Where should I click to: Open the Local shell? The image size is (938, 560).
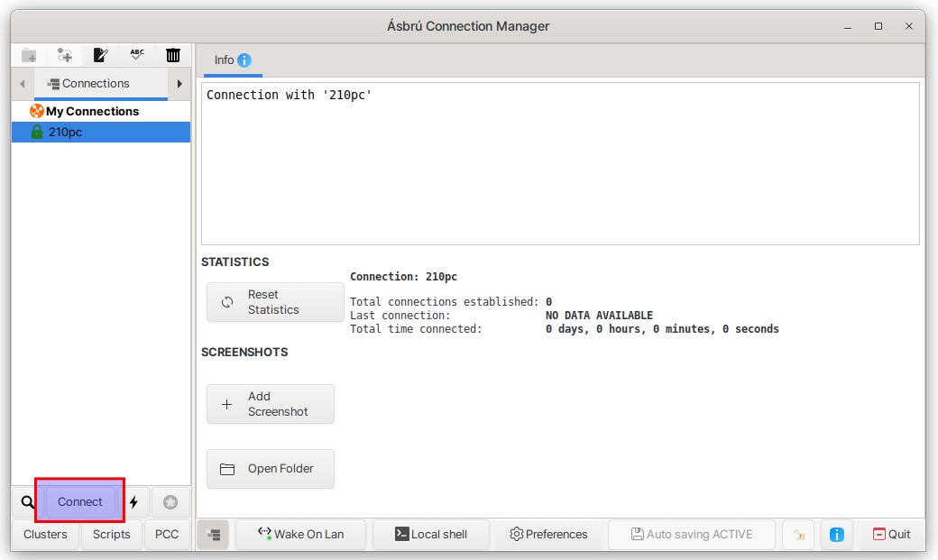431,534
